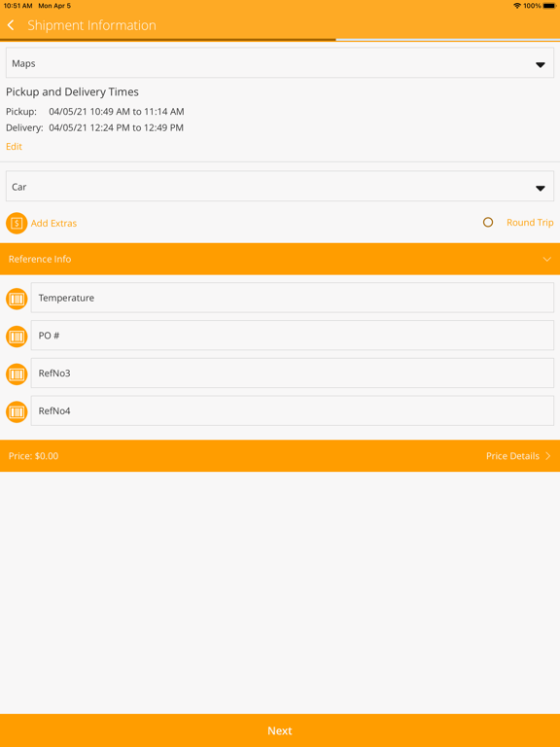The width and height of the screenshot is (560, 747).
Task: Focus the RefNo3 input field
Action: click(x=293, y=373)
